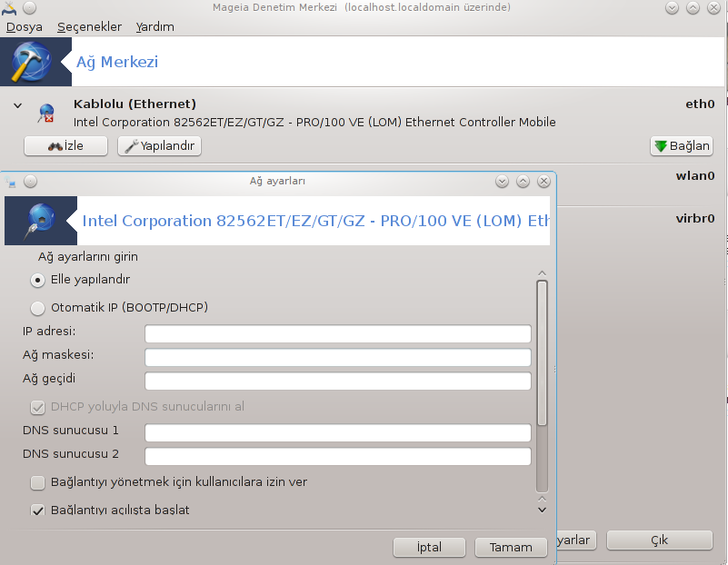Click the partially hidden ayarlar button in main window
Image resolution: width=728 pixels, height=565 pixels.
(x=576, y=540)
